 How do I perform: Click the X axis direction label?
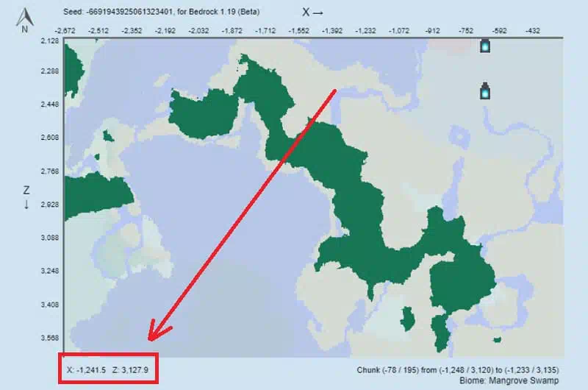point(313,13)
